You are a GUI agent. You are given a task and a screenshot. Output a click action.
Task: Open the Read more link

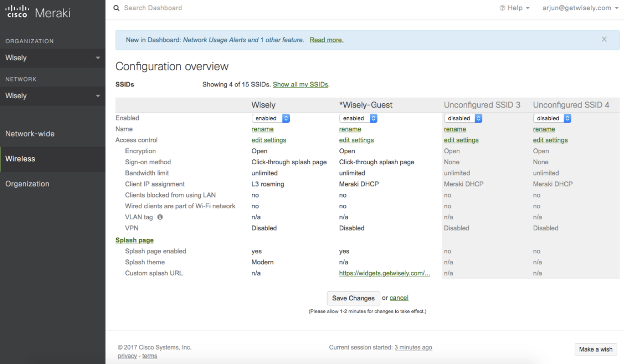tap(327, 40)
